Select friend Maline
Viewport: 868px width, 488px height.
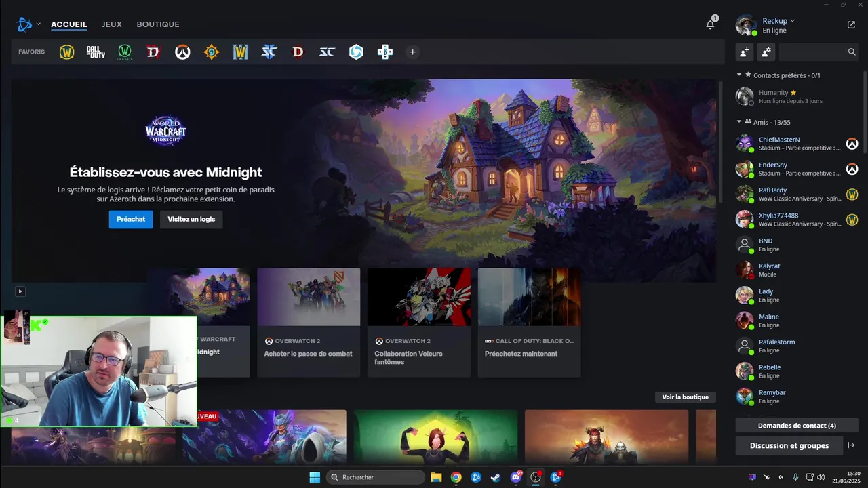797,321
